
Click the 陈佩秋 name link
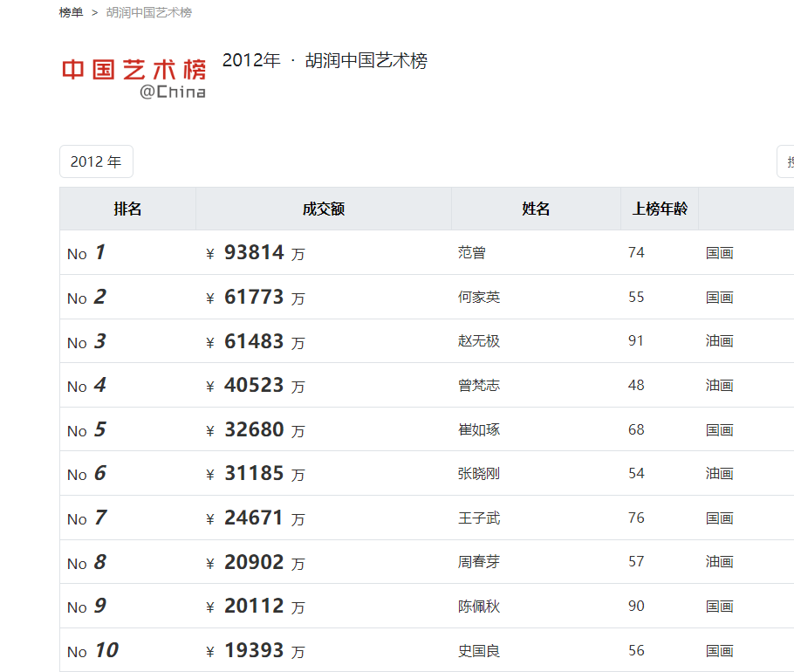click(479, 607)
